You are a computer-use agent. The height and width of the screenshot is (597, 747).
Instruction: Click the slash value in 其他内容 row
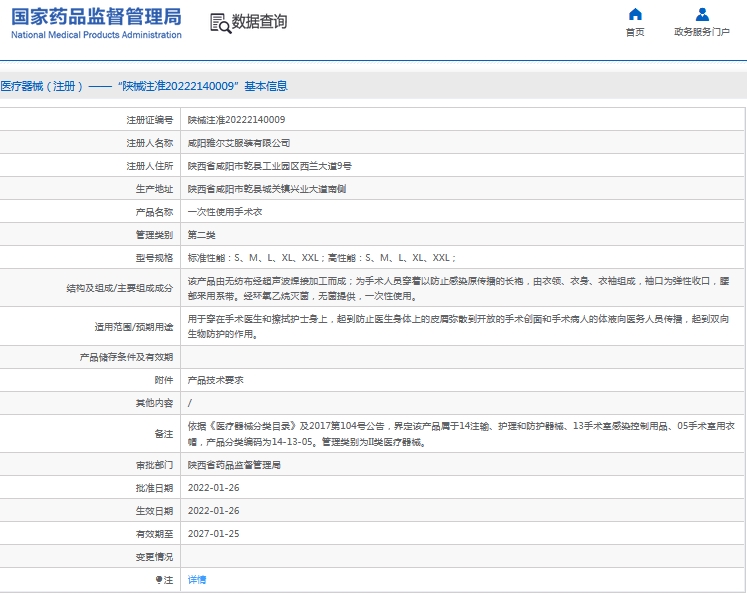(190, 403)
